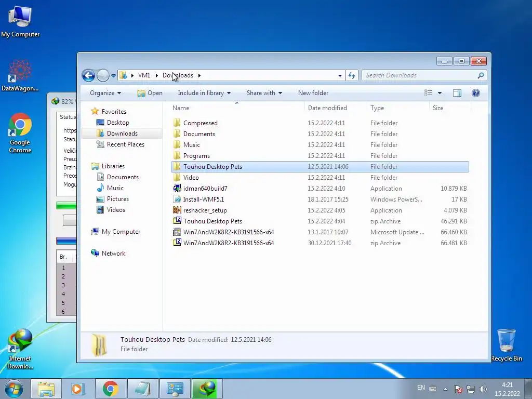Viewport: 532px width, 399px height.
Task: Click the Open toolbar button
Action: [150, 93]
